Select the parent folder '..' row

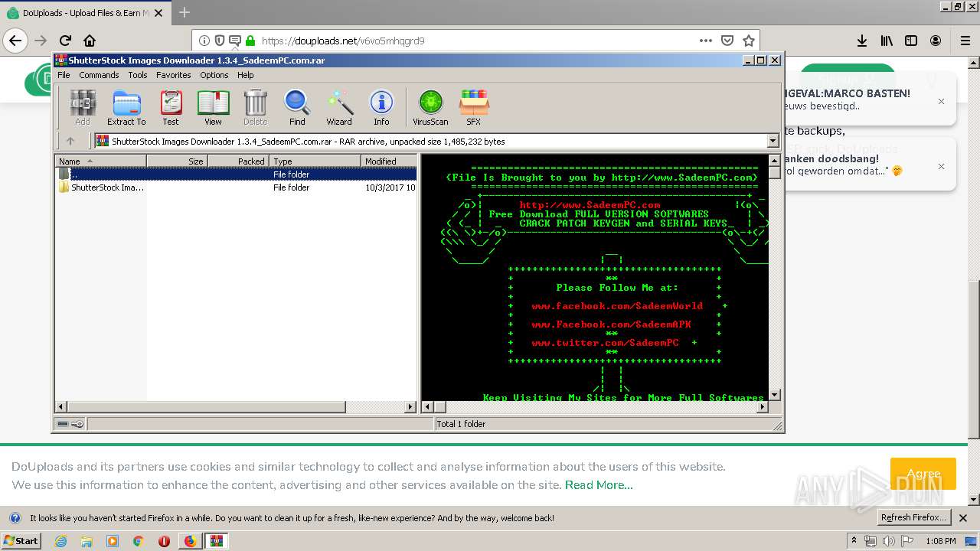(x=236, y=174)
